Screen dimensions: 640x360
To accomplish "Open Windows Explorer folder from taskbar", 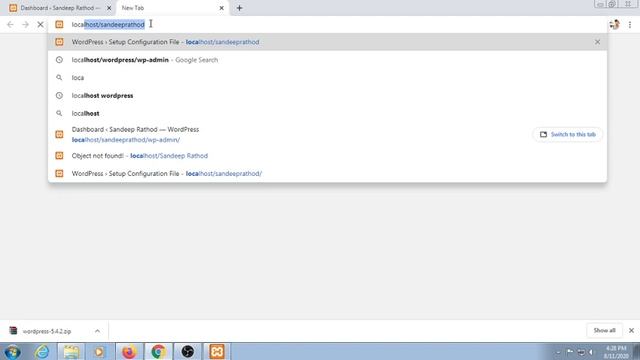I will (71, 351).
